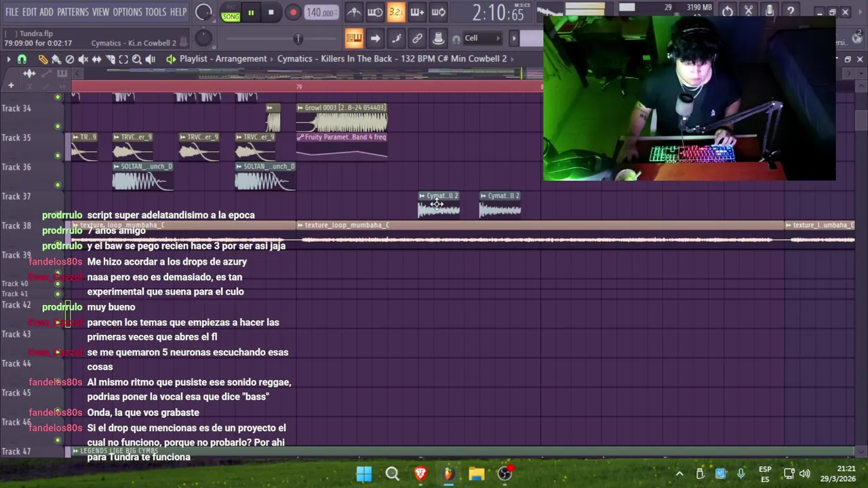The width and height of the screenshot is (868, 488).
Task: Open second Cymat..ll 2 clip menu arrow
Action: [x=483, y=196]
